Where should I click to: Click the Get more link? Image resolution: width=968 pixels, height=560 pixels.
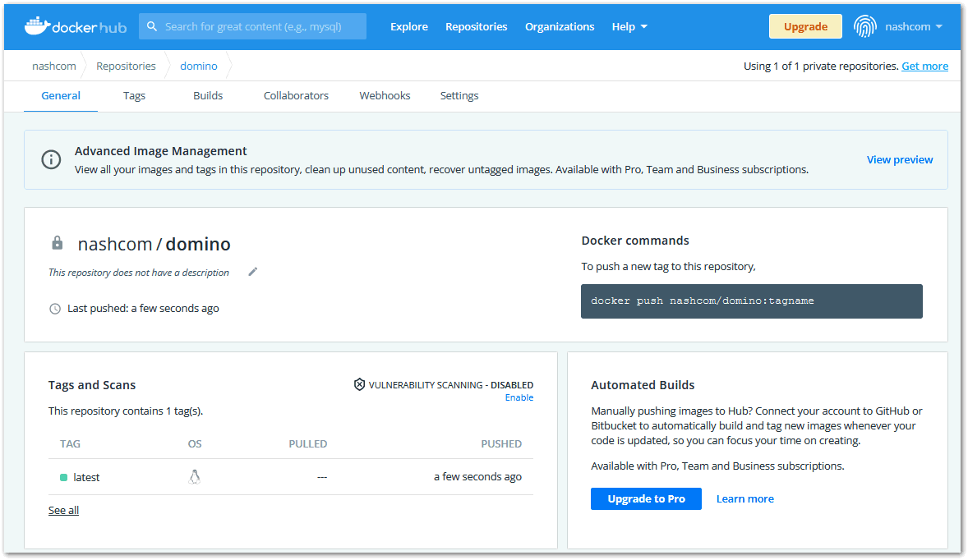click(924, 66)
